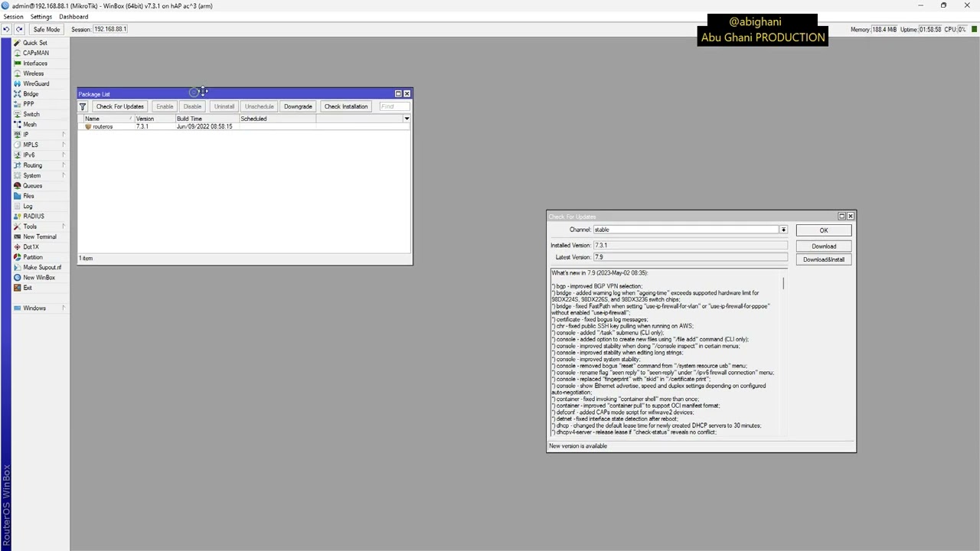Open Quick Set in the sidebar
Image resolution: width=980 pixels, height=551 pixels.
pos(35,43)
